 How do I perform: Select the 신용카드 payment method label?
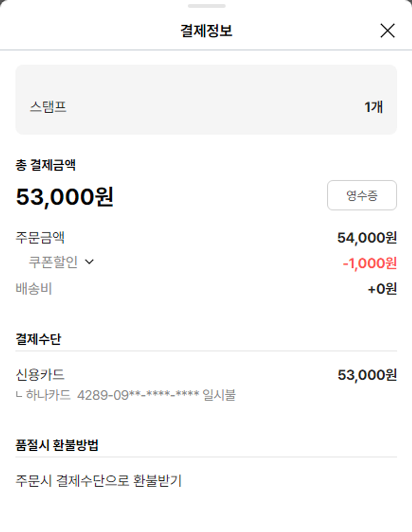coord(40,375)
